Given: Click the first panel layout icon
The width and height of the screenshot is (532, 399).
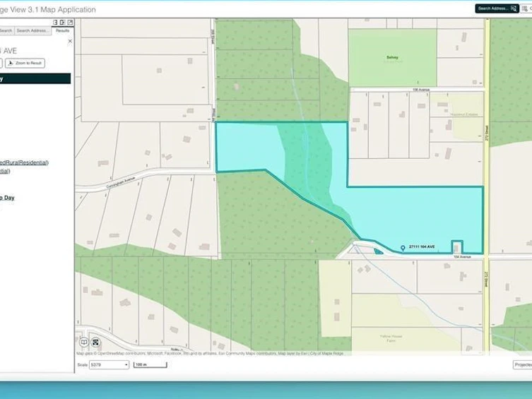Looking at the screenshot, I should click(55, 22).
